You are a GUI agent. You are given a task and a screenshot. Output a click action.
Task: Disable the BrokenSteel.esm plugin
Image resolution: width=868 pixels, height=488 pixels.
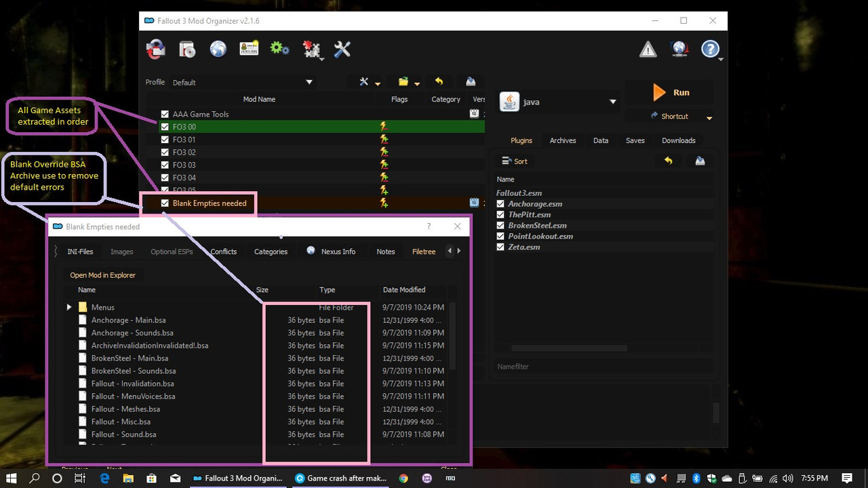500,225
